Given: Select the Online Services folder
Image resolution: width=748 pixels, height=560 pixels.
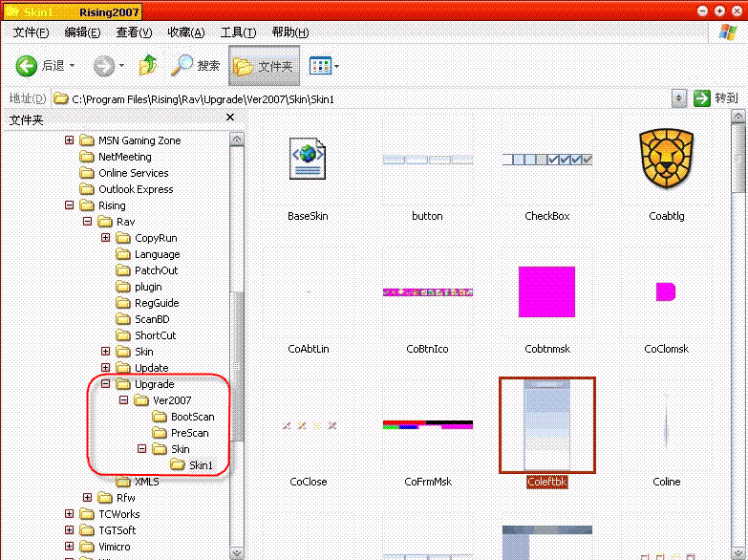Looking at the screenshot, I should [x=124, y=173].
